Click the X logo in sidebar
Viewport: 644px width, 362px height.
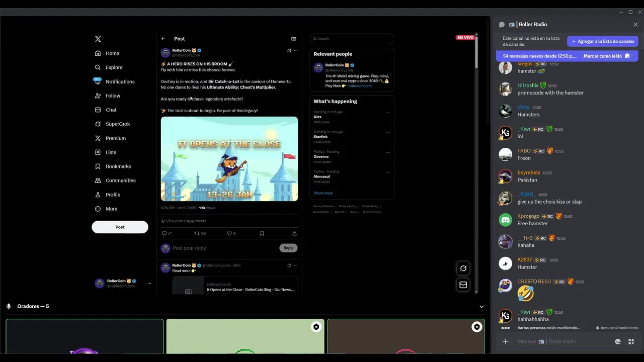(98, 39)
